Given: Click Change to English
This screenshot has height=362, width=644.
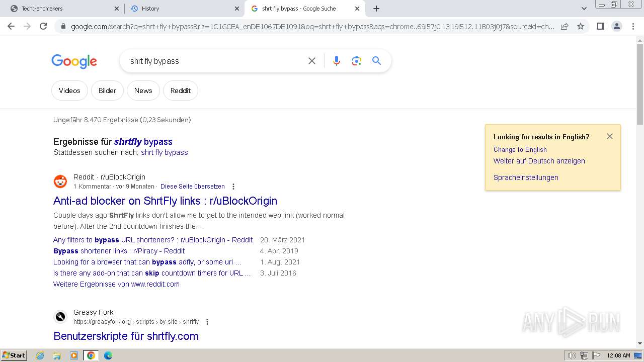Looking at the screenshot, I should 520,149.
